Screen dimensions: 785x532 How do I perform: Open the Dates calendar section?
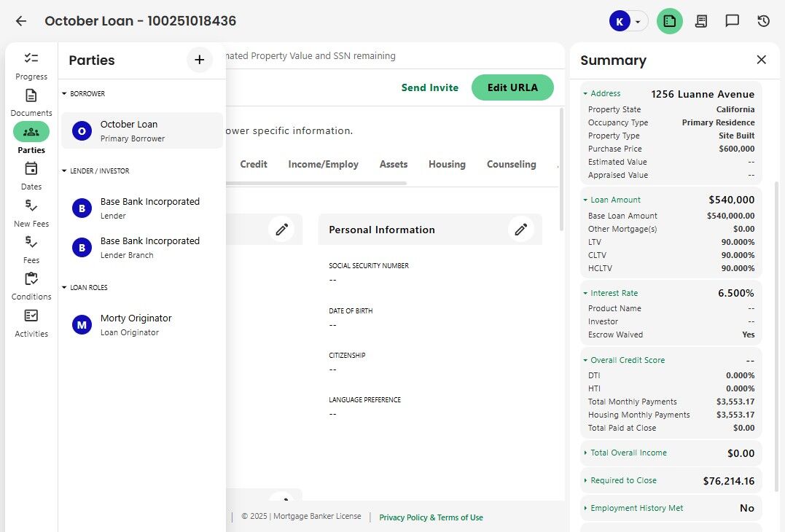coord(31,176)
